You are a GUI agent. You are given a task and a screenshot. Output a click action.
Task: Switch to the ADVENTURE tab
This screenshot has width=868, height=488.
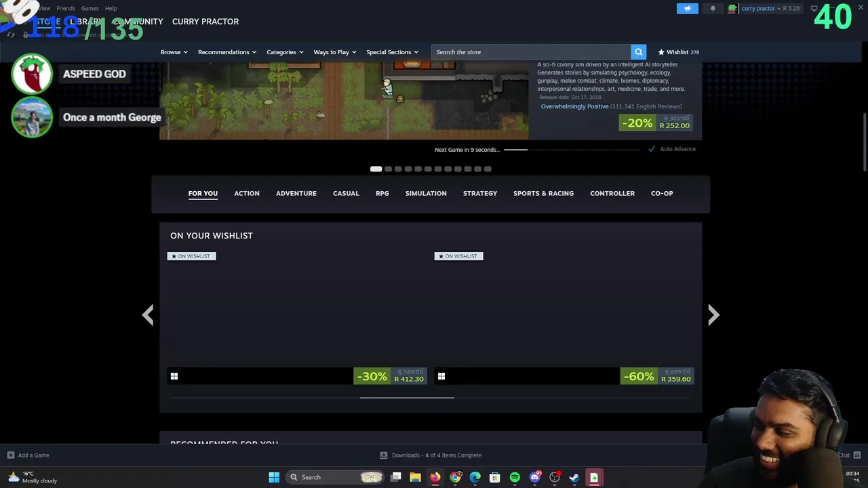click(x=296, y=193)
